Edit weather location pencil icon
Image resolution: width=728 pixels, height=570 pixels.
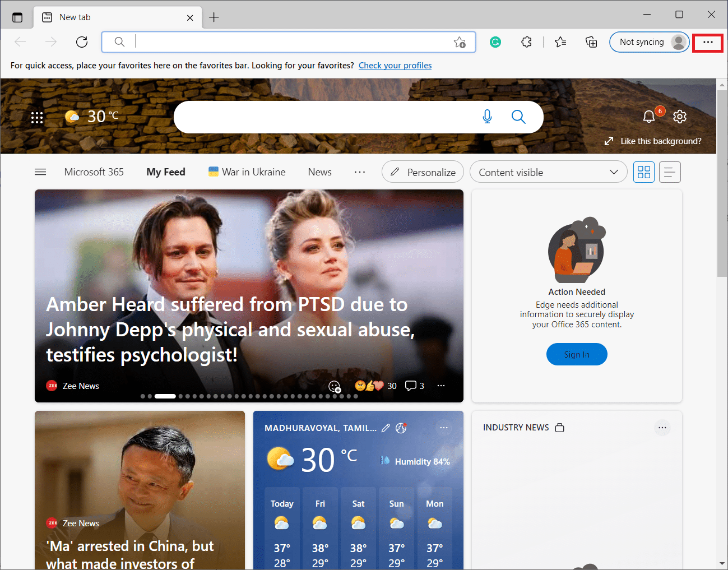point(386,428)
